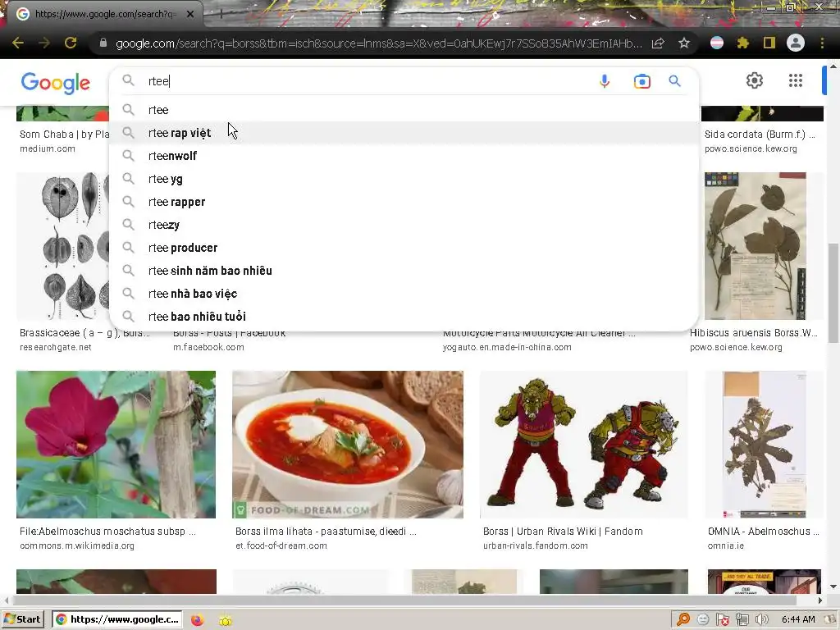Click the yellow bug icon in taskbar
Screen dimensions: 840x630
(x=226, y=620)
